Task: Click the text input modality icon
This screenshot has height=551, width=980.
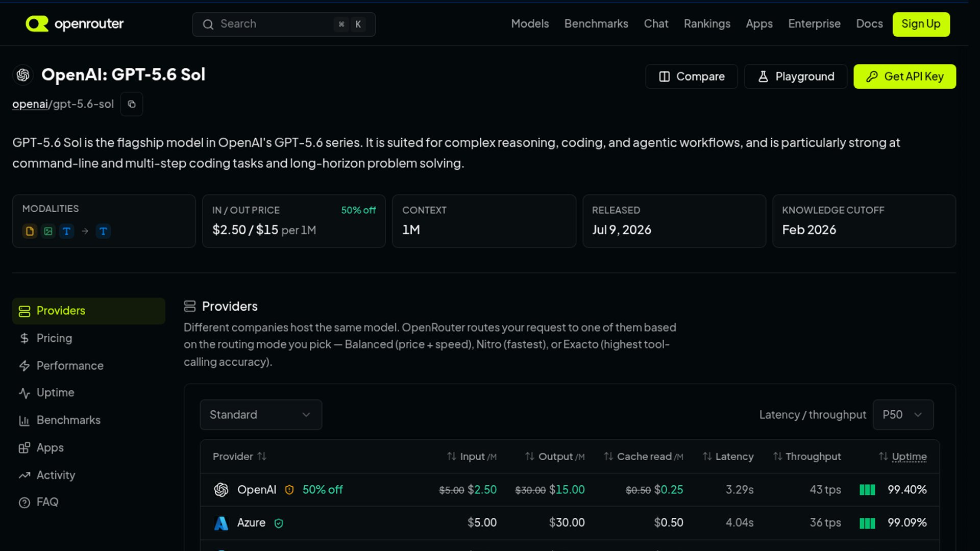Action: pos(66,231)
